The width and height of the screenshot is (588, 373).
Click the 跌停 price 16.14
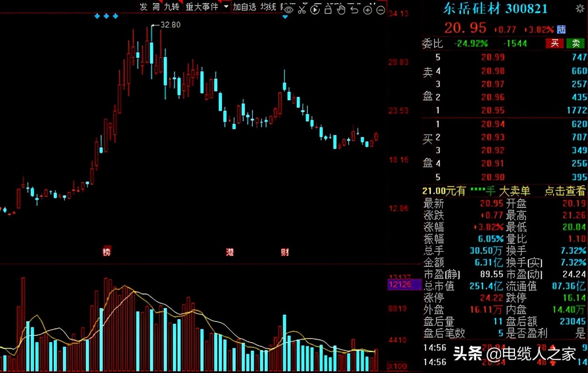coord(574,298)
